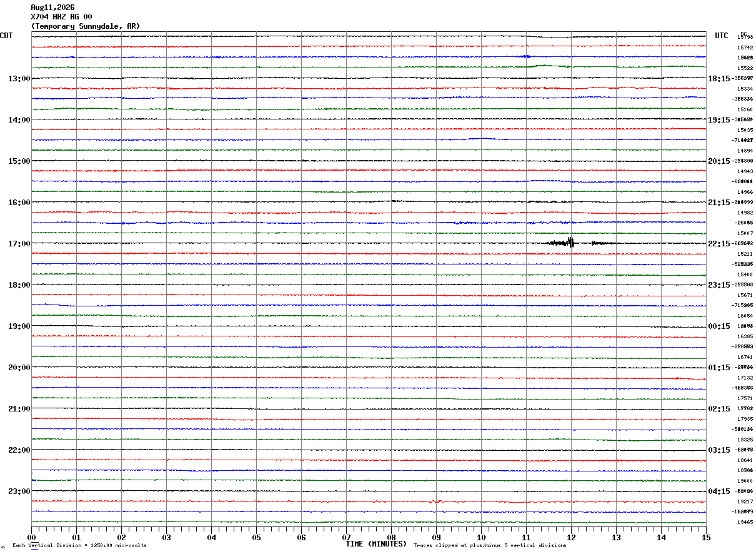The width and height of the screenshot is (756, 554).
Task: Click the 04:15 UTC time label
Action: [x=719, y=491]
